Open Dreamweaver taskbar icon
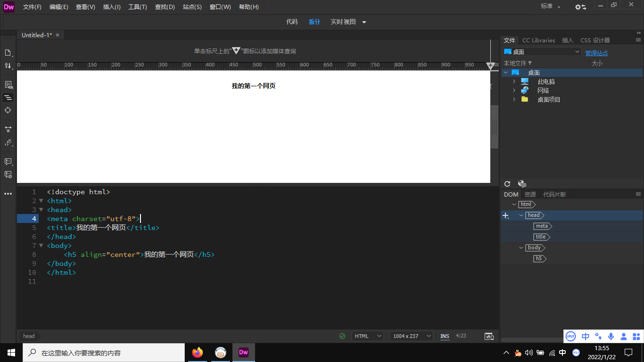 click(x=244, y=352)
